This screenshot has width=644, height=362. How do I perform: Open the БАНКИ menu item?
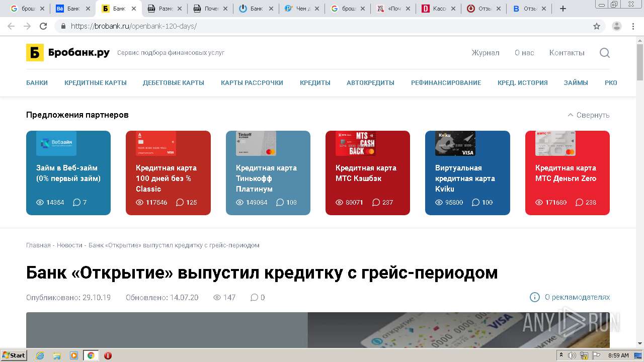[37, 82]
